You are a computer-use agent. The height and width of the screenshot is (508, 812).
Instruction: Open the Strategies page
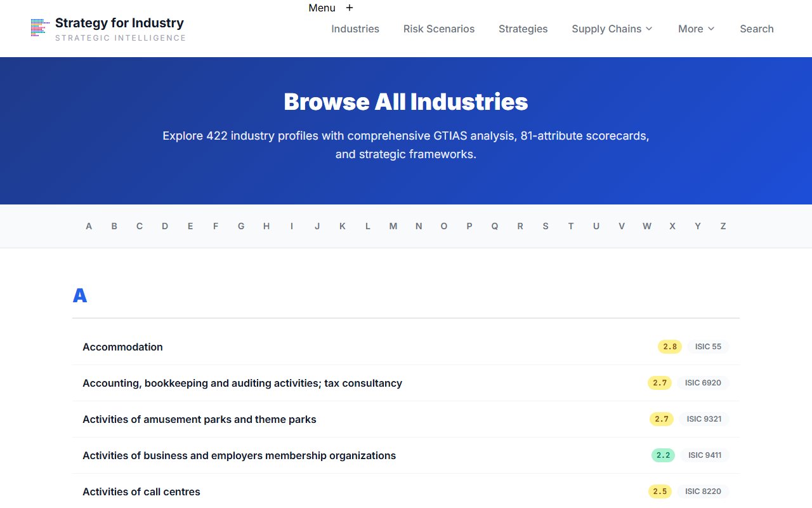pyautogui.click(x=523, y=29)
